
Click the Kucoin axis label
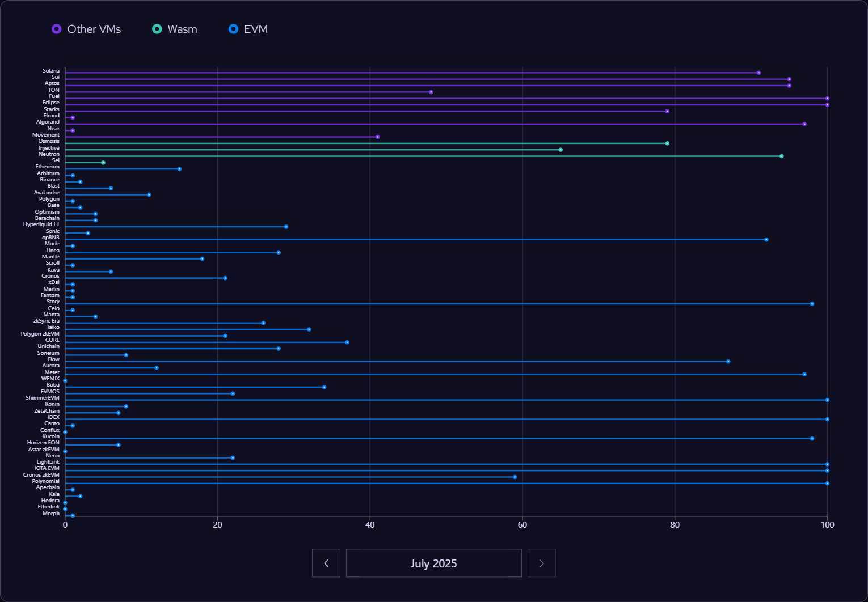pyautogui.click(x=51, y=436)
